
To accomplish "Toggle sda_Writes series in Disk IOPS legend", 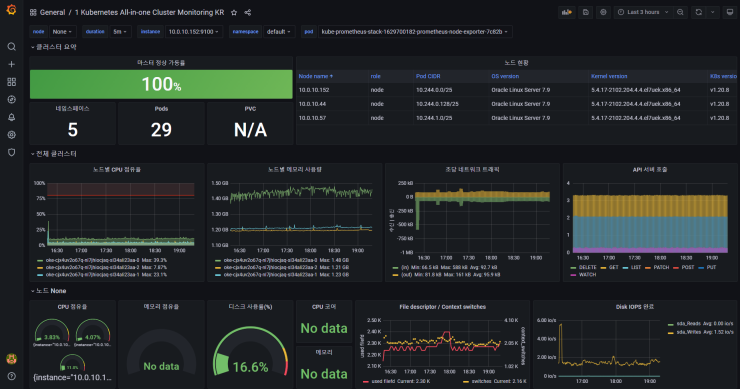I will [x=689, y=332].
